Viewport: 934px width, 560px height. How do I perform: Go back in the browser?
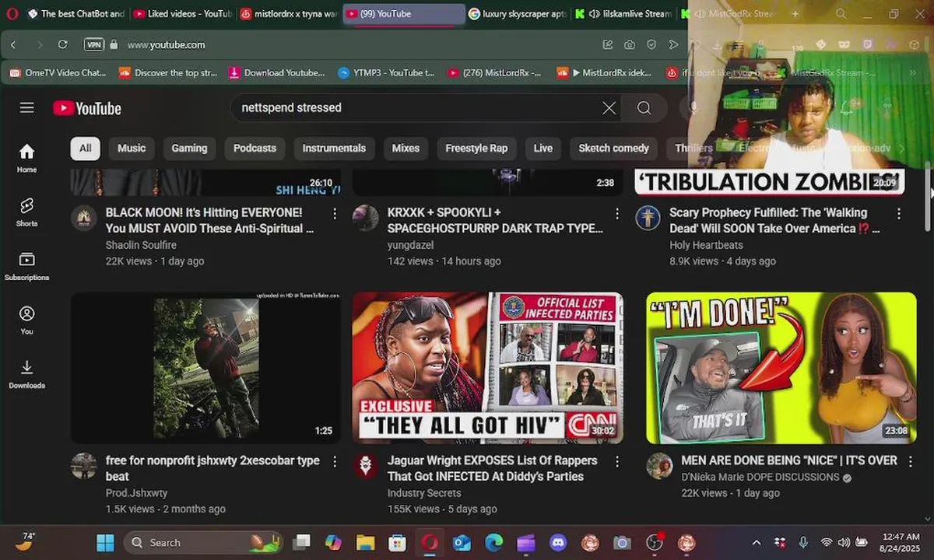13,44
